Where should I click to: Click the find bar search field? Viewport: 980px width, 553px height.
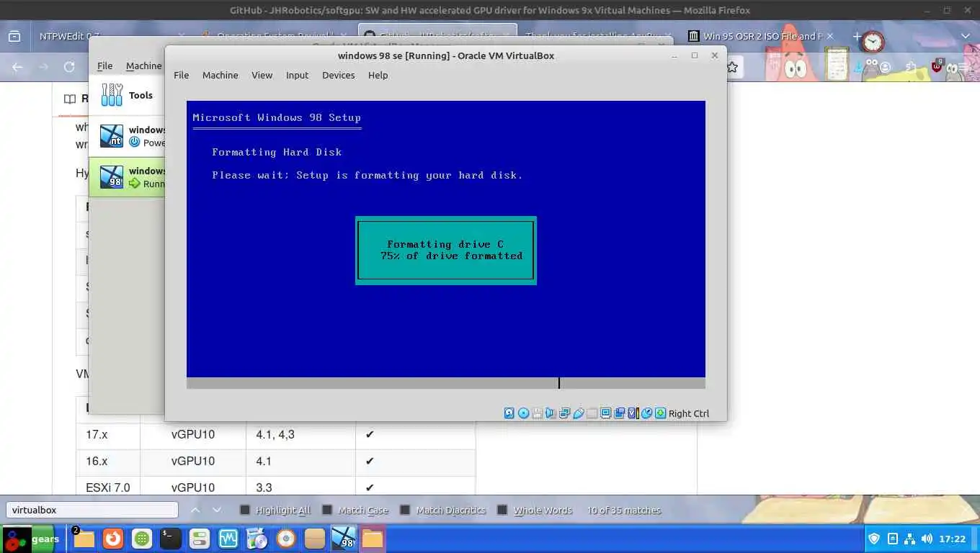pyautogui.click(x=92, y=510)
